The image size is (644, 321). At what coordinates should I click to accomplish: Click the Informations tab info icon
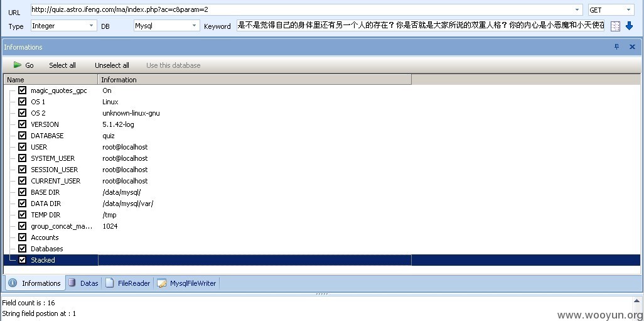click(x=13, y=283)
